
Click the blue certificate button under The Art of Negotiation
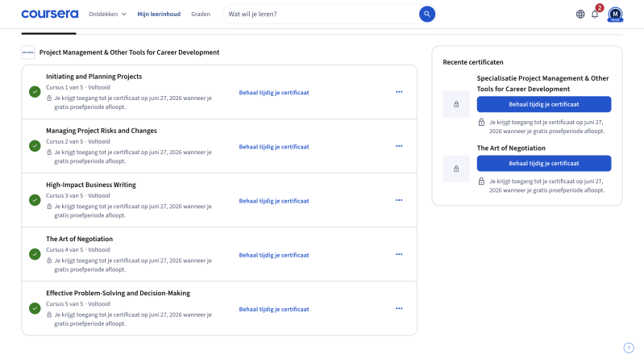coord(544,163)
